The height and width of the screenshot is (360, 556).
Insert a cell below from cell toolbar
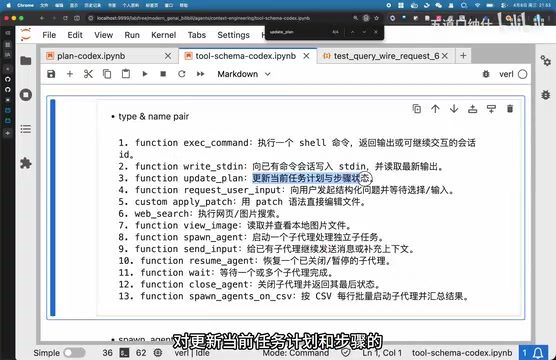point(491,109)
